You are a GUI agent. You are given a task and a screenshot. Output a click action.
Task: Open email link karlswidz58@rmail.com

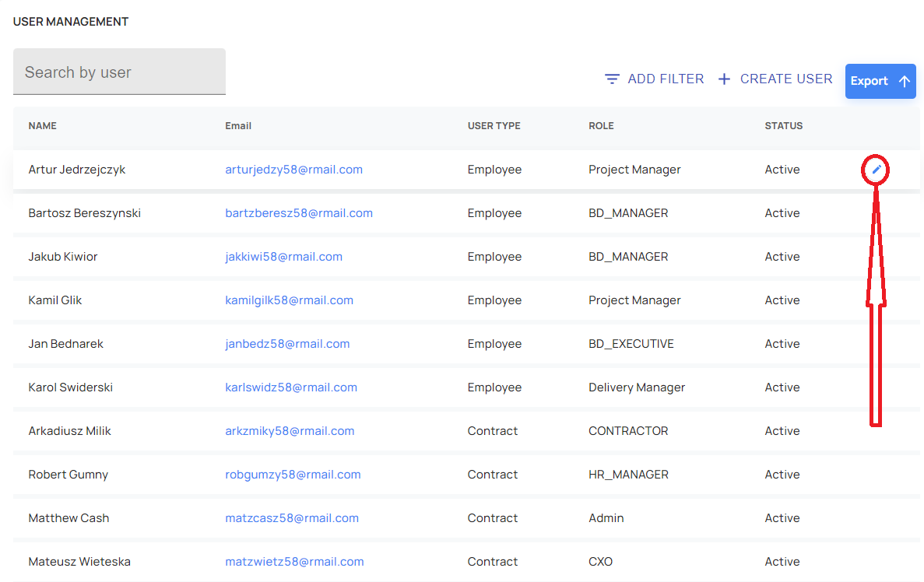(x=291, y=387)
